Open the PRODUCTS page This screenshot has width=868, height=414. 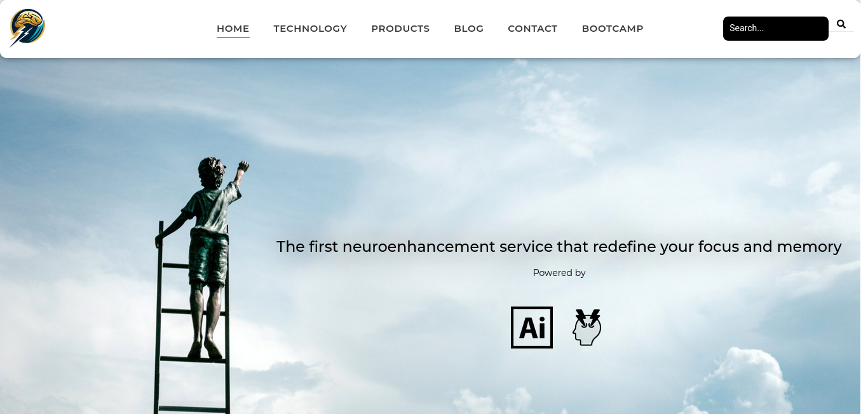400,29
